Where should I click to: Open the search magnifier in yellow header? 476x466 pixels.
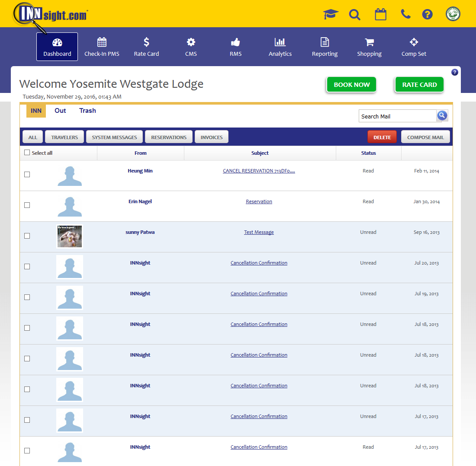point(354,15)
